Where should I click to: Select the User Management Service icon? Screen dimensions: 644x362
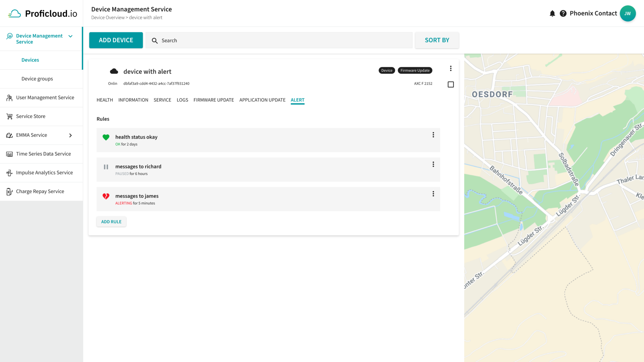(x=9, y=98)
